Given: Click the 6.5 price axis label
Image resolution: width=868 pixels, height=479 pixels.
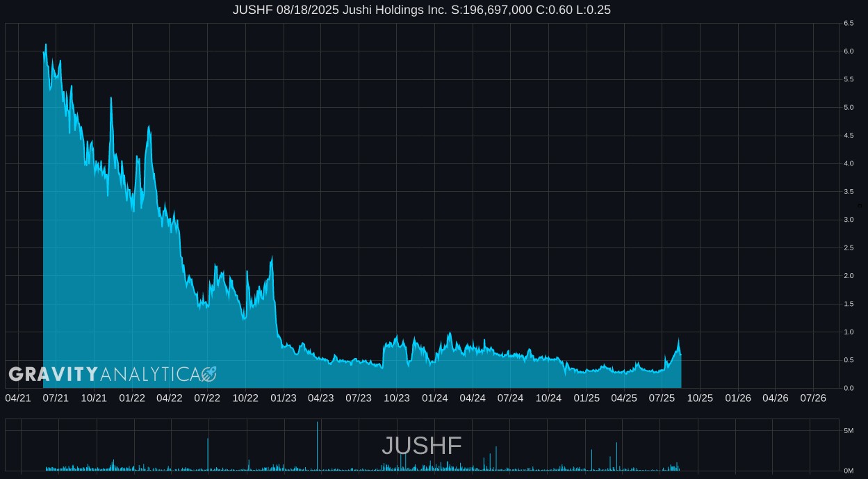Looking at the screenshot, I should tap(849, 24).
